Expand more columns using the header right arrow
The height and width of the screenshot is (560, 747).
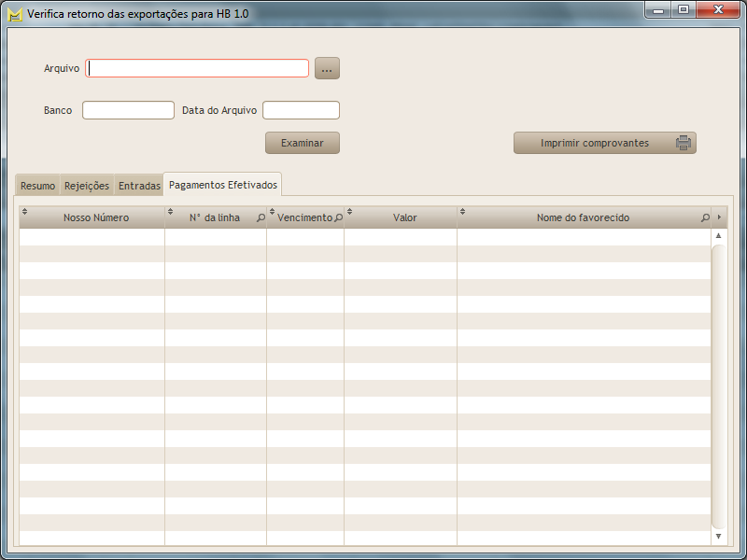click(719, 217)
